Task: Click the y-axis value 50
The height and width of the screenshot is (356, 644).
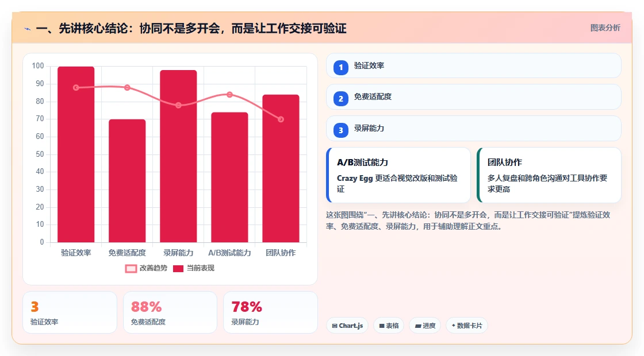Action: [x=40, y=154]
